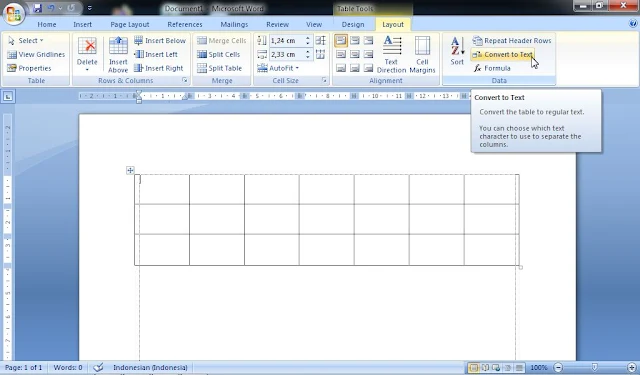Click the row height field showing 1,24 cm
640x375 pixels.
[x=286, y=40]
